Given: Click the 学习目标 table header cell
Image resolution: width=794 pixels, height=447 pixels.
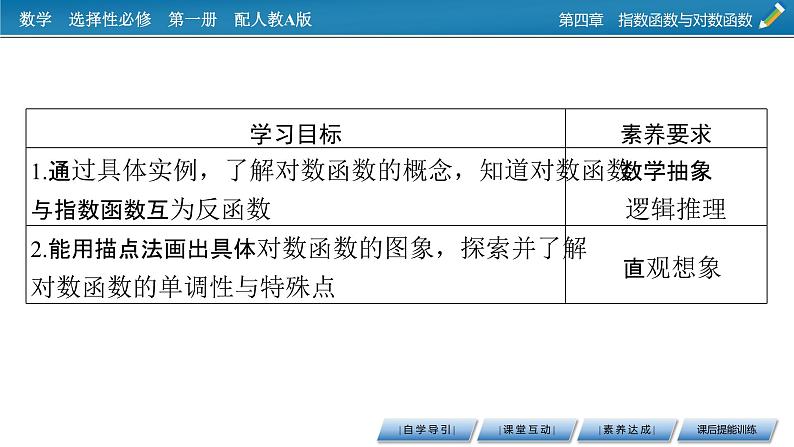Looking at the screenshot, I should [295, 133].
